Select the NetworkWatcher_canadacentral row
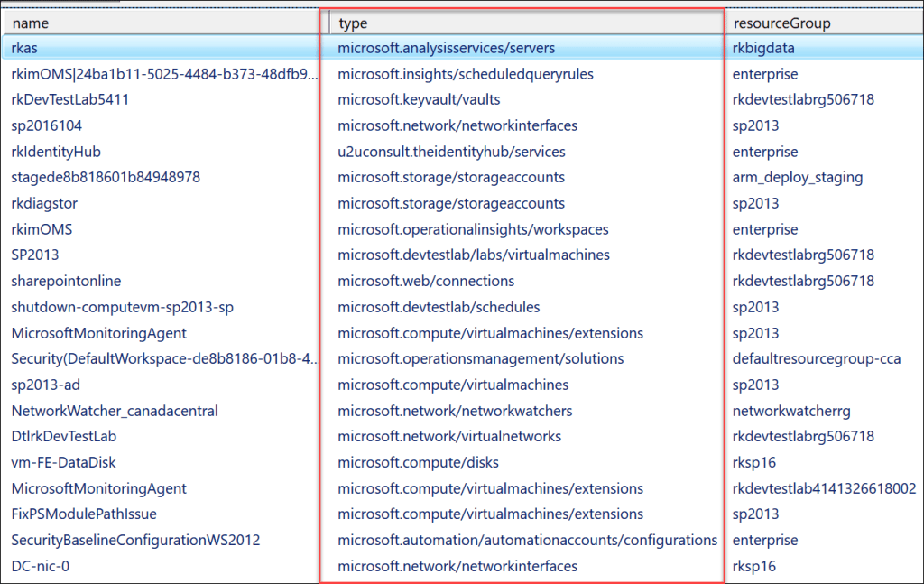 click(115, 411)
